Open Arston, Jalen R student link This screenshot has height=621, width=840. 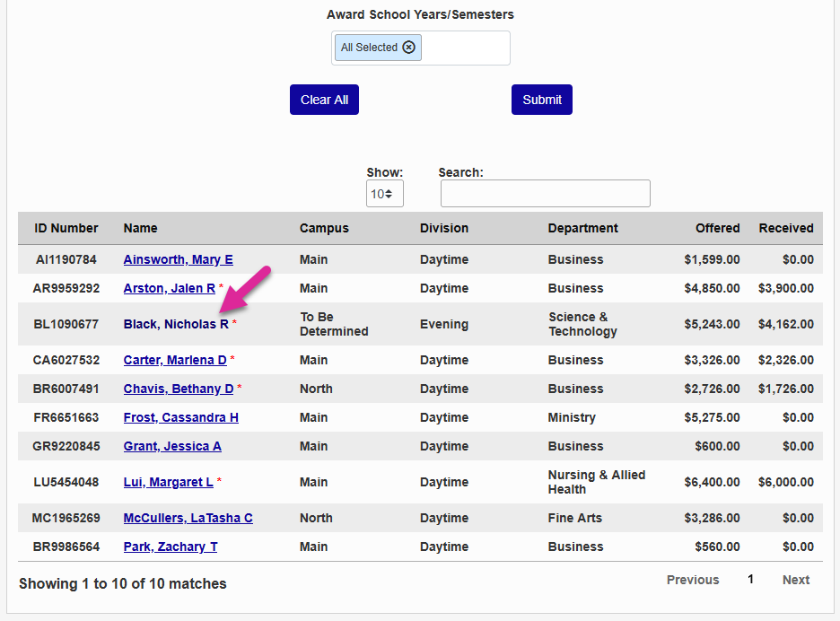coord(170,288)
